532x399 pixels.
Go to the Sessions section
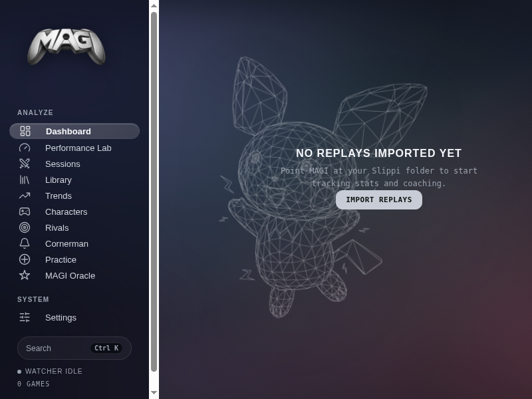point(74,164)
